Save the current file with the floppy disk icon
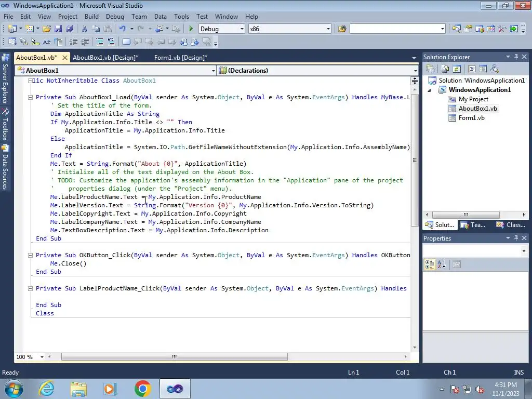Image resolution: width=532 pixels, height=399 pixels. [58, 29]
